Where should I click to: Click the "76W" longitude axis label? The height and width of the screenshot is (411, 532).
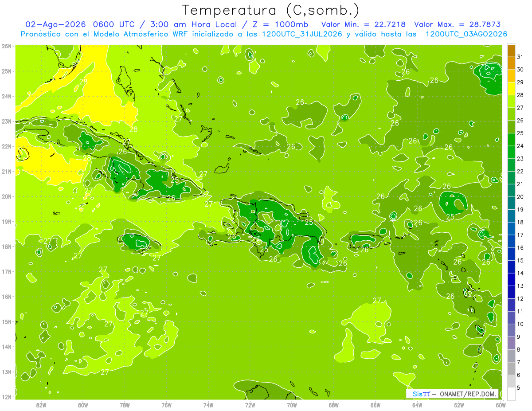point(166,405)
